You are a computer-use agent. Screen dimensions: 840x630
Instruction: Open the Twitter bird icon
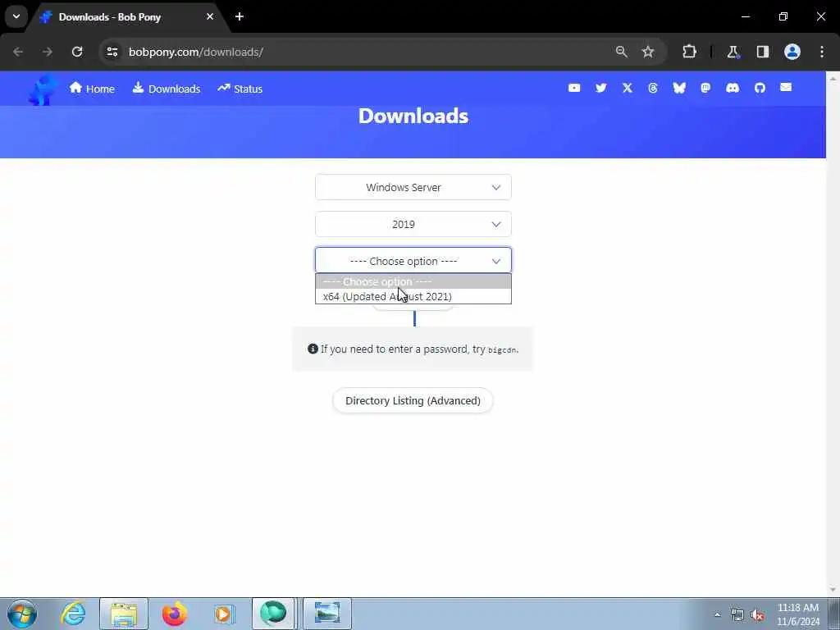[601, 88]
